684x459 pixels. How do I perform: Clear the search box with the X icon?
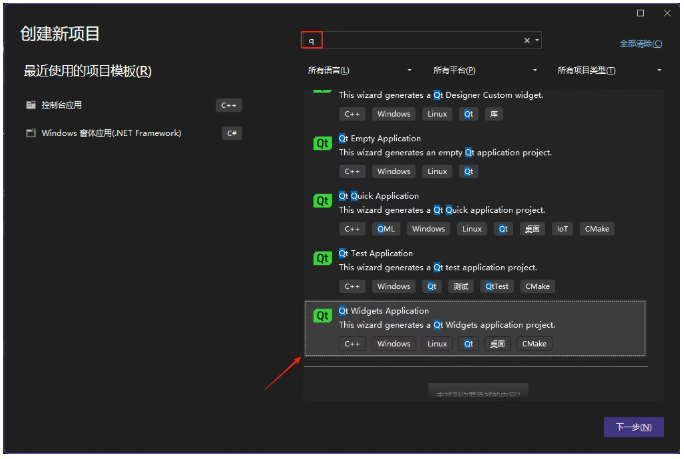527,40
